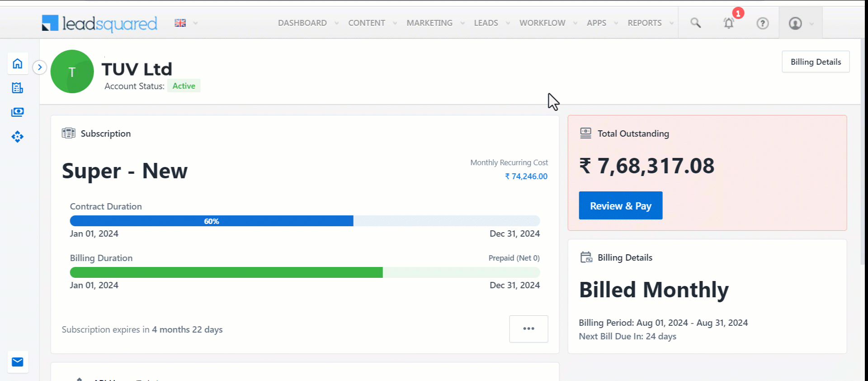Viewport: 868px width, 381px height.
Task: Expand the Reports dropdown arrow
Action: 671,23
